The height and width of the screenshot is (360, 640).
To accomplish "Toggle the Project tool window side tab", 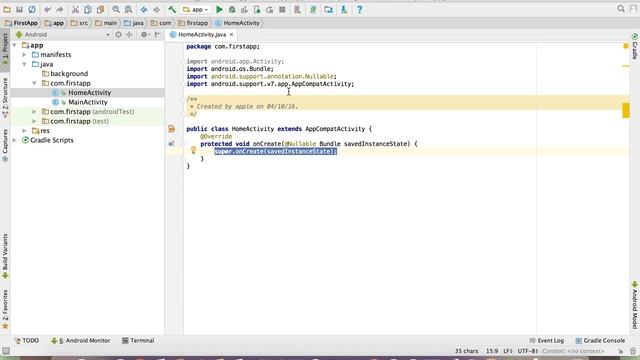I will coord(5,50).
